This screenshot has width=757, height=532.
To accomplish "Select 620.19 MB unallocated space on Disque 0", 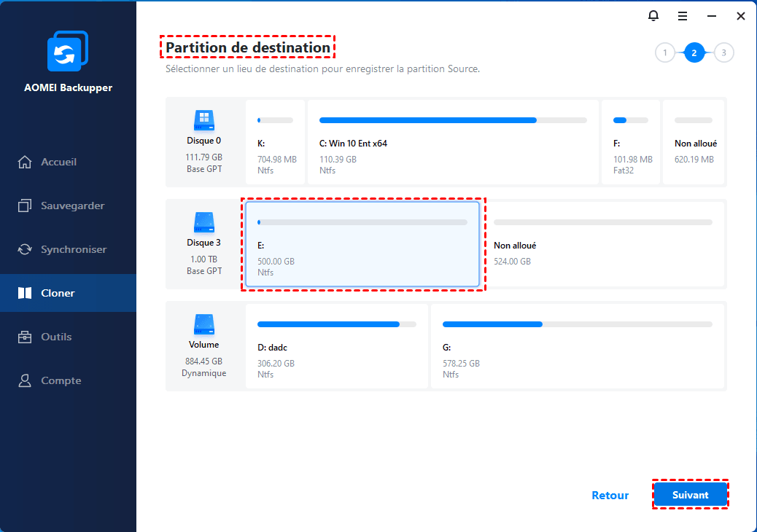I will click(x=694, y=142).
